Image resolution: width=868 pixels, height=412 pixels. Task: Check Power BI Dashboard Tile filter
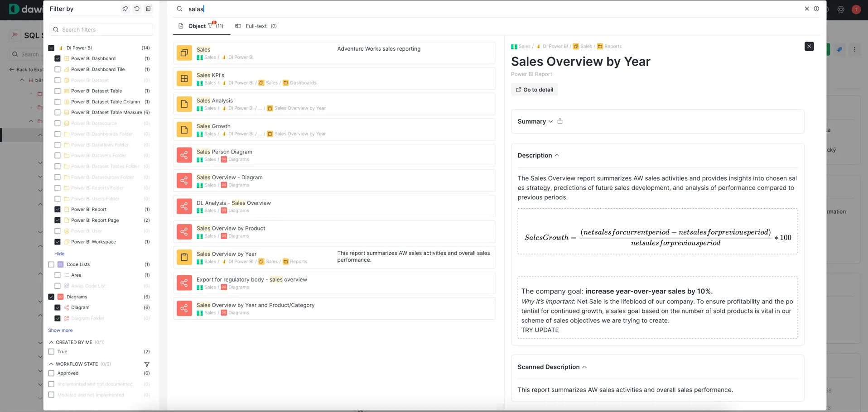pos(58,69)
